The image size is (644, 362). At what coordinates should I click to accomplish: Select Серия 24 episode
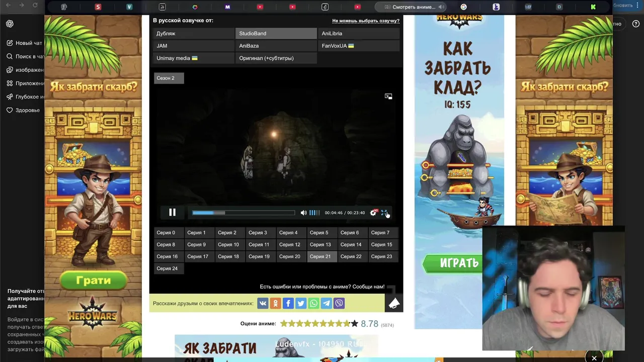click(168, 268)
